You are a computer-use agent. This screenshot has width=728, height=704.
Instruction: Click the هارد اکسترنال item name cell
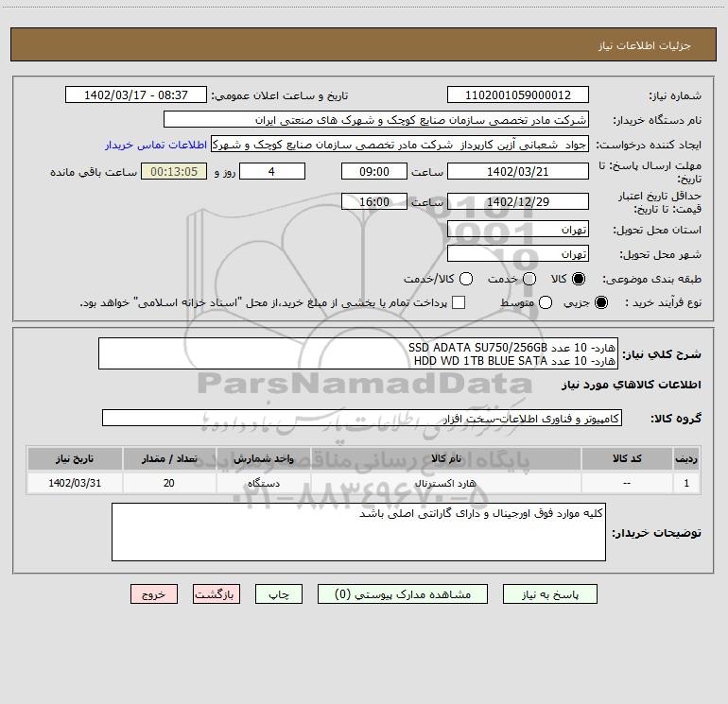(445, 483)
